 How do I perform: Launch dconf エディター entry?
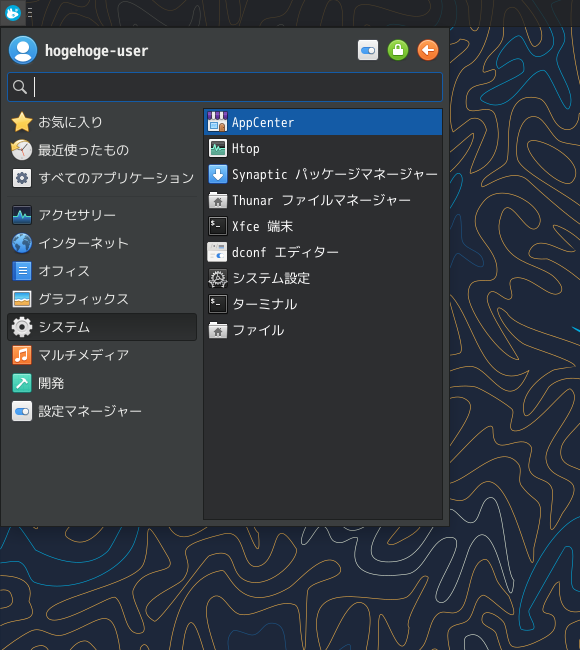(x=323, y=252)
